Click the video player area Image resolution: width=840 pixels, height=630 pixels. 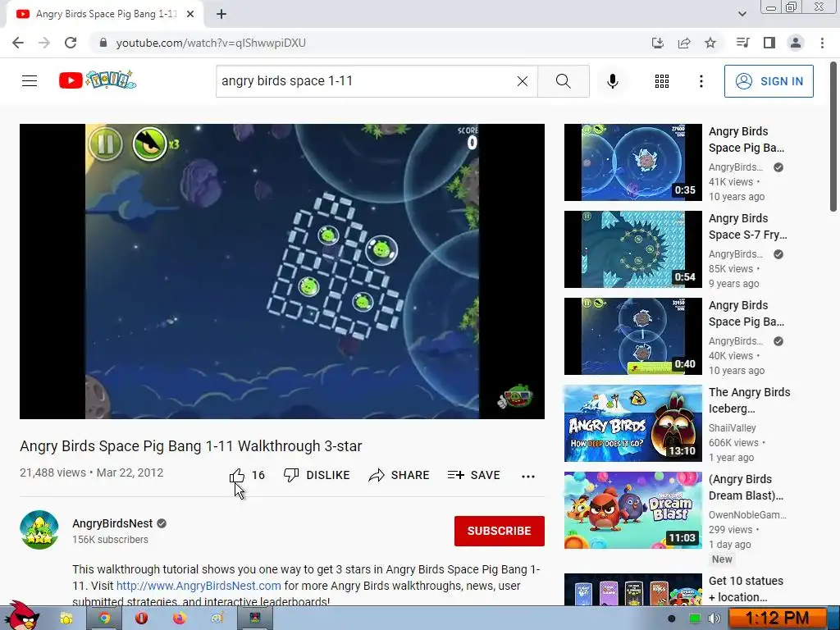coord(282,271)
